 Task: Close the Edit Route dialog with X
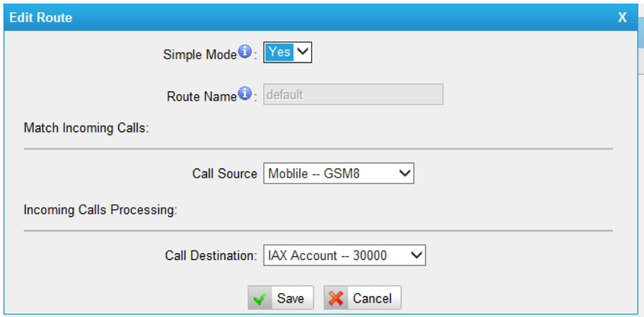[x=622, y=17]
